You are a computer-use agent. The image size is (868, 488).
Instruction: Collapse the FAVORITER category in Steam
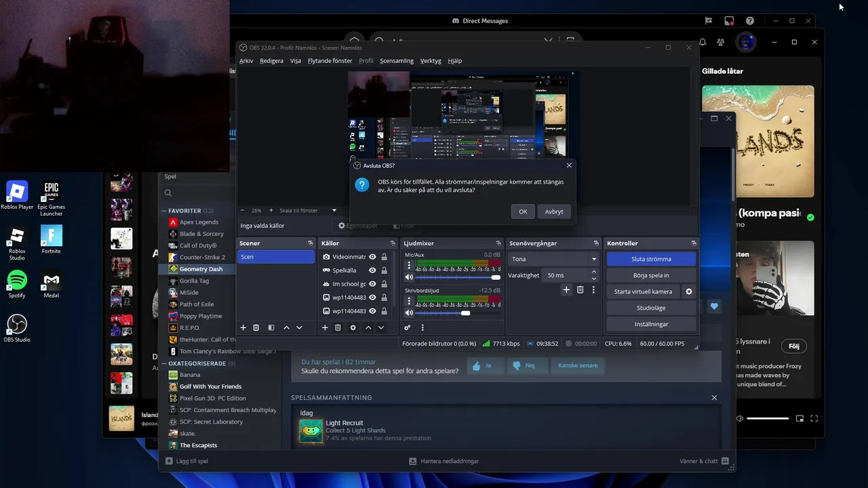(164, 211)
